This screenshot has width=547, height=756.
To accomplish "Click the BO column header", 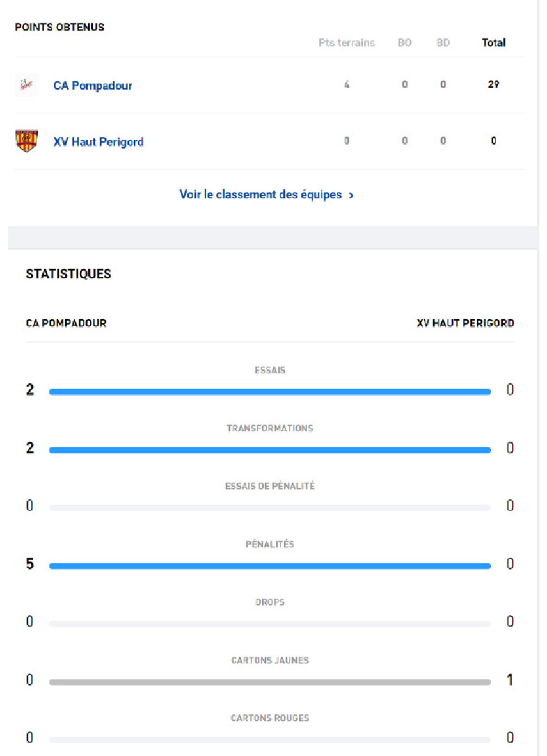I will click(404, 43).
